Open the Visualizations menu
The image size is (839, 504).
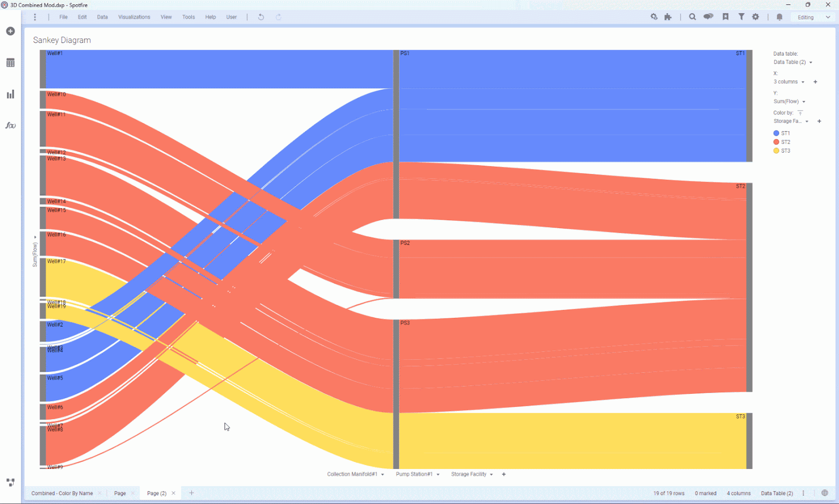(134, 17)
